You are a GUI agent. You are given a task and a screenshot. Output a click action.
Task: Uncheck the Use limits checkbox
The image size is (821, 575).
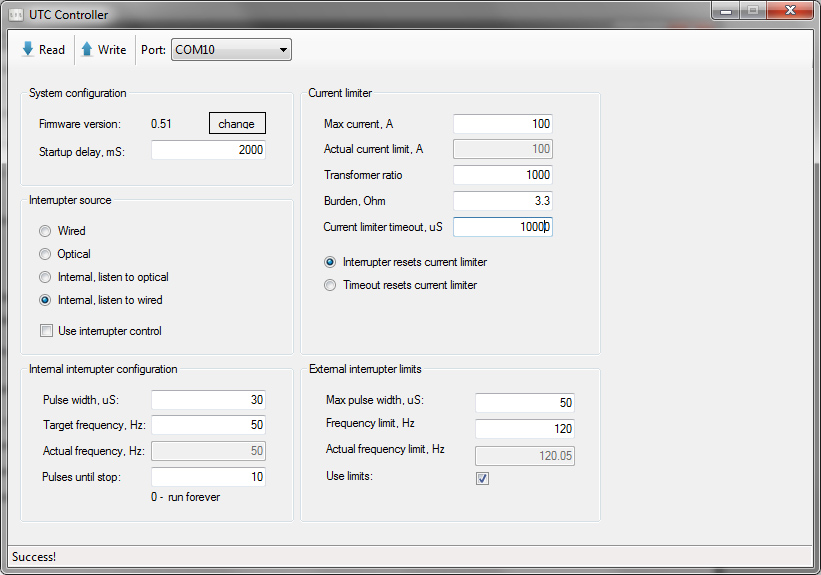pos(482,478)
